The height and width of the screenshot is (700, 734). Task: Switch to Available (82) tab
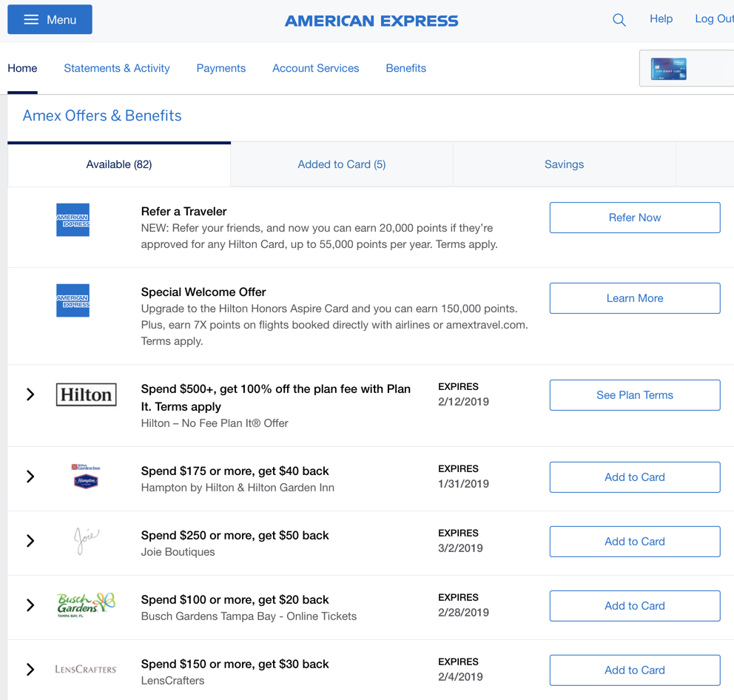tap(119, 164)
